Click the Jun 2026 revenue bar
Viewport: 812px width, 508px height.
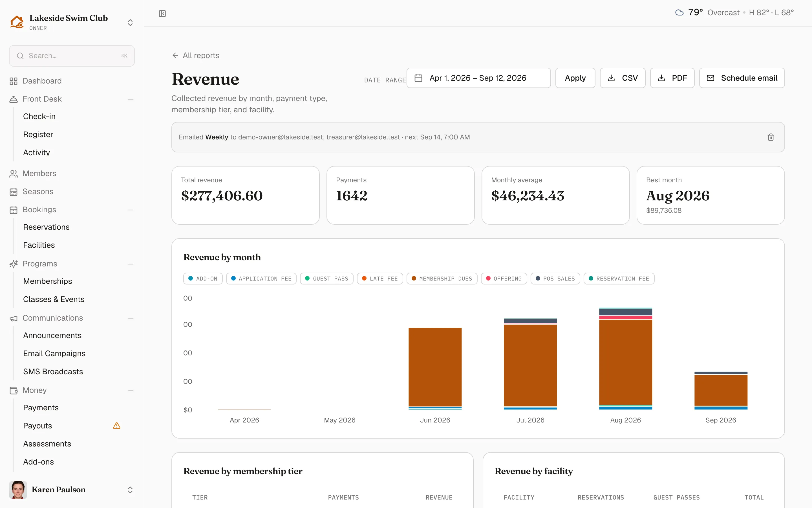435,369
